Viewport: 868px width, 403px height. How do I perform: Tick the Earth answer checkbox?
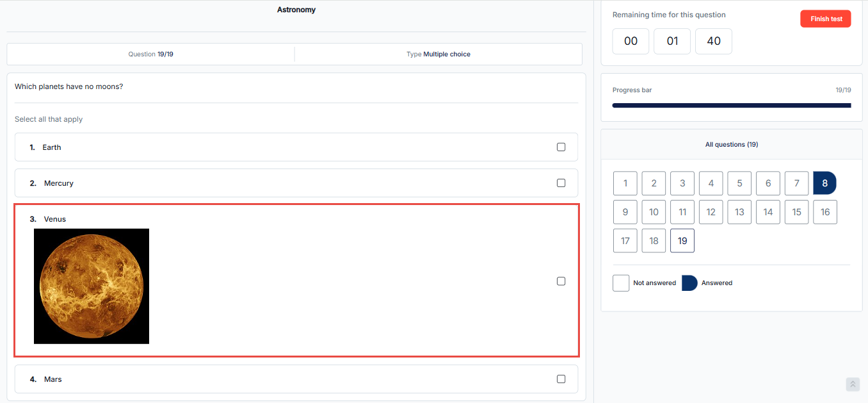pyautogui.click(x=561, y=147)
